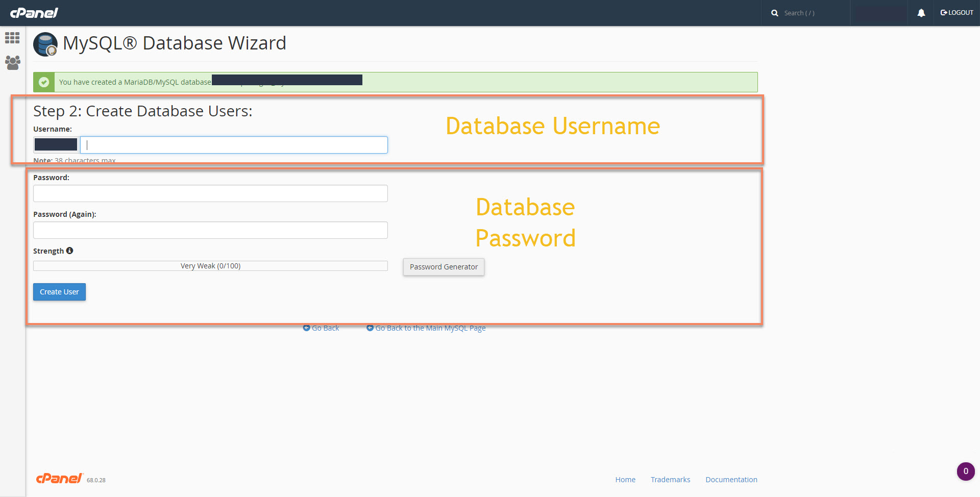
Task: Click the search magnifier icon
Action: (x=774, y=13)
